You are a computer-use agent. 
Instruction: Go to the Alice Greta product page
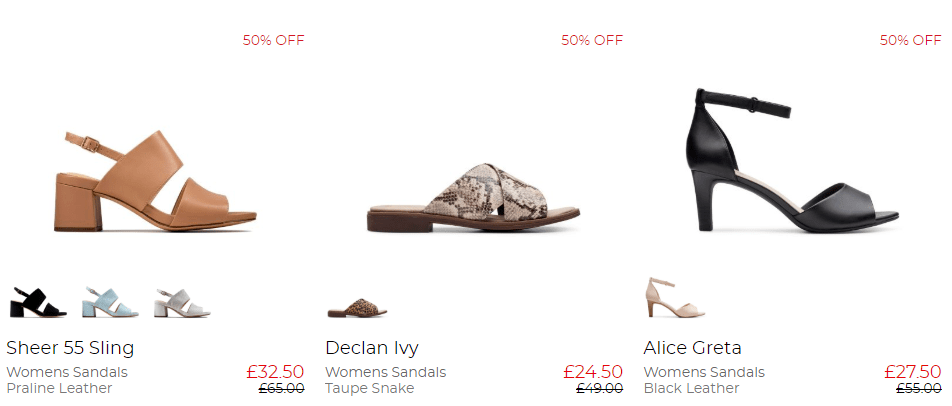point(693,348)
